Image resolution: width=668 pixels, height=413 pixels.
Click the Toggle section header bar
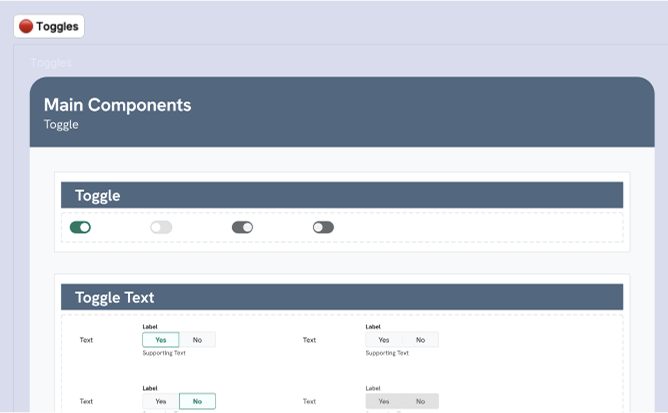pyautogui.click(x=342, y=195)
